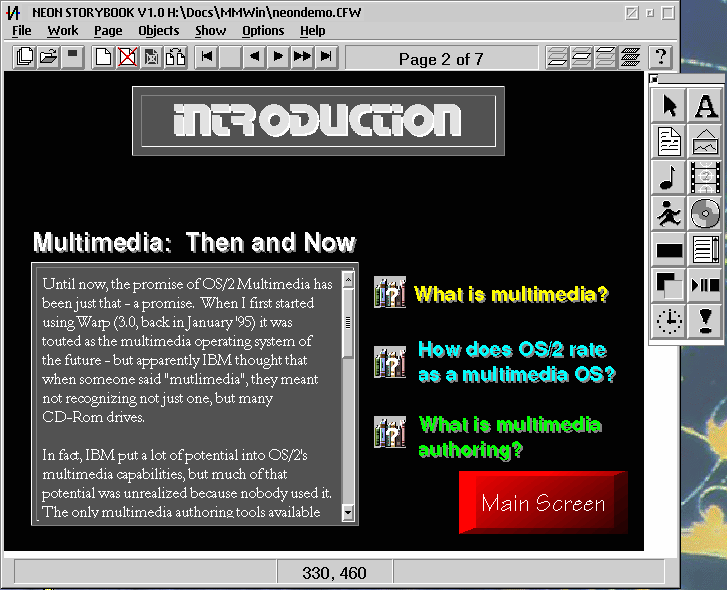Open the Options menu
This screenshot has width=727, height=590.
tap(263, 31)
